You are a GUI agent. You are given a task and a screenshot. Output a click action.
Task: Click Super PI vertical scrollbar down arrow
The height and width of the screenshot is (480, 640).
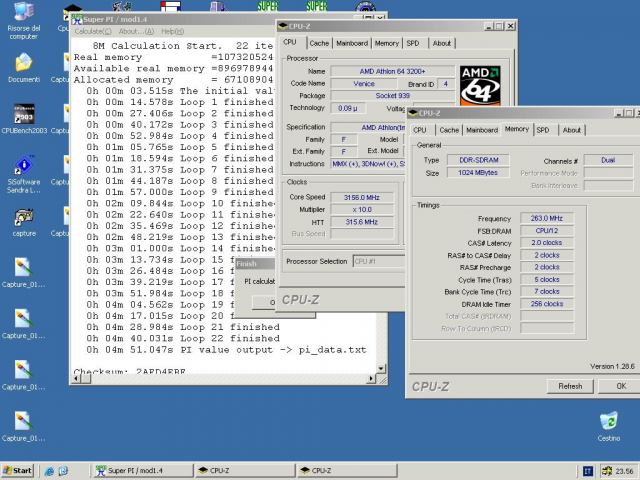tap(381, 368)
